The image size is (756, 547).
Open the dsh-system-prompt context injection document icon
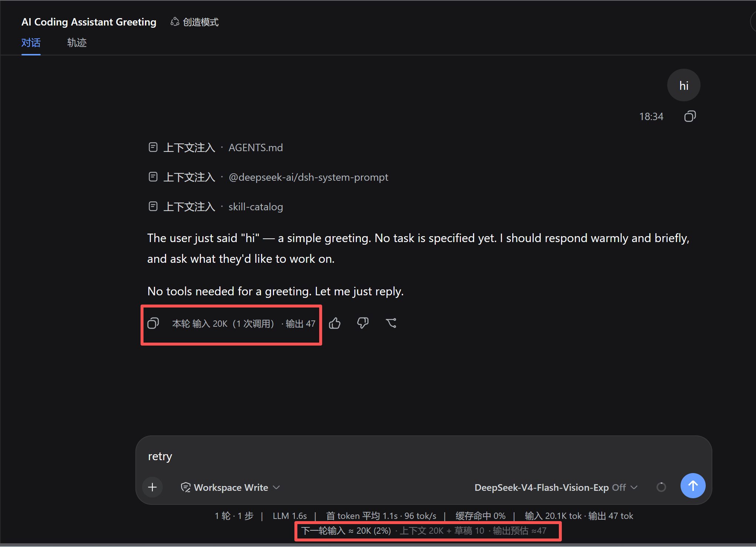[x=153, y=177]
